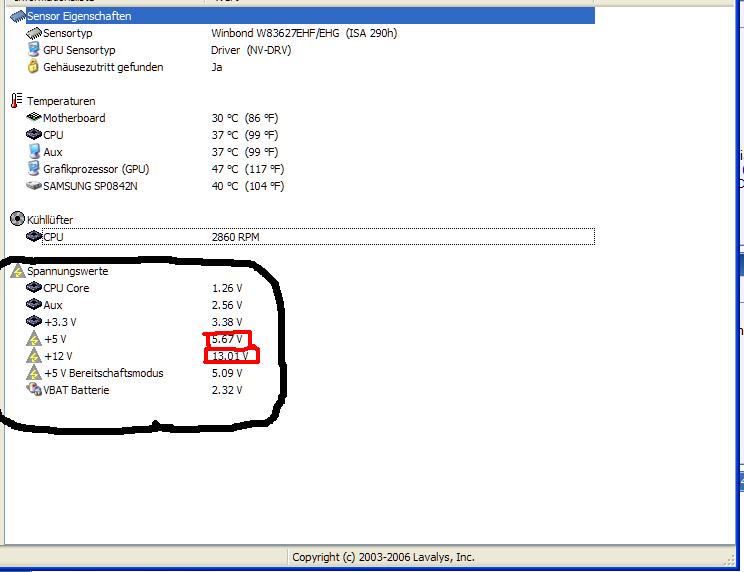The width and height of the screenshot is (744, 572).
Task: Select the Temperaturen group heading
Action: [x=61, y=101]
